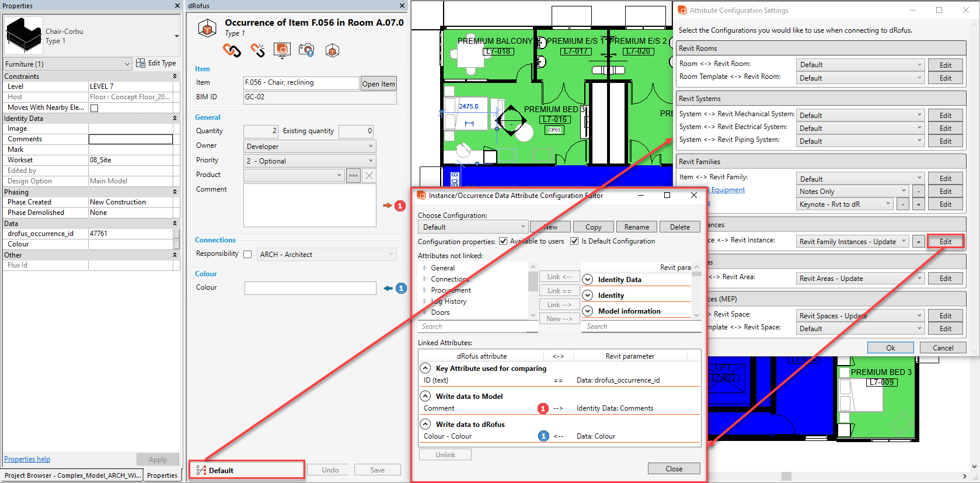
Task: Open the Priority dropdown showing 2 - Optional
Action: coord(309,161)
